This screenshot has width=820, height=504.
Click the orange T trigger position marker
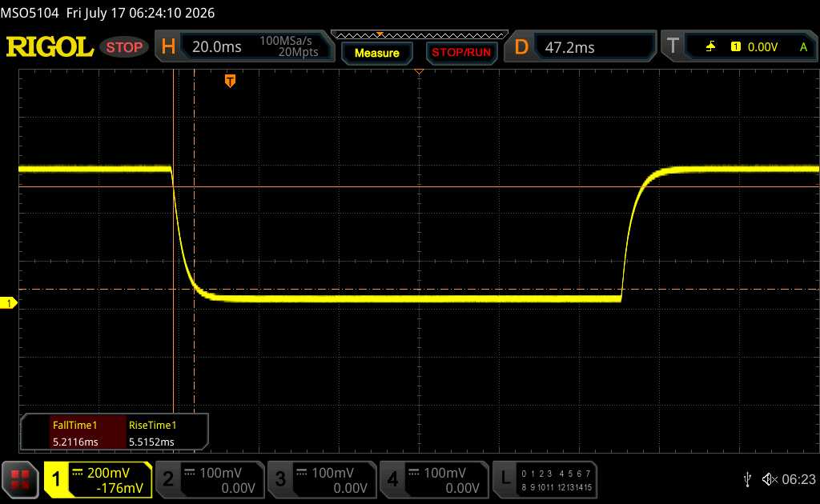pyautogui.click(x=230, y=81)
